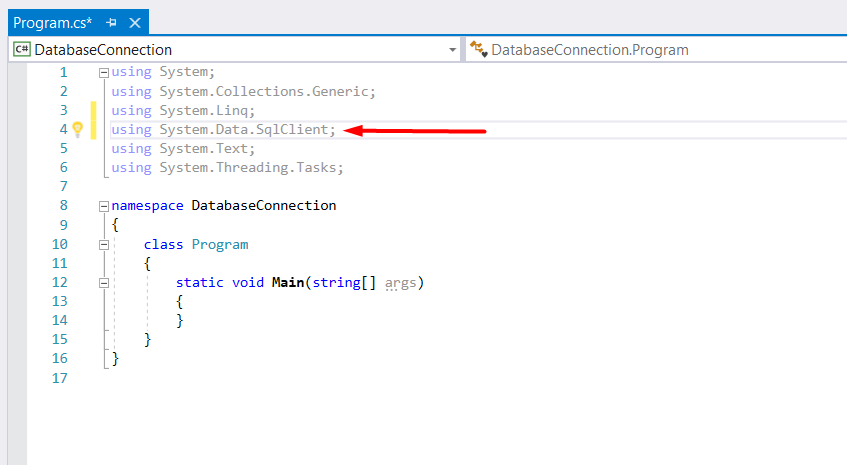Close the Program.cs tab
Screen dimensions: 847x465
click(x=135, y=21)
